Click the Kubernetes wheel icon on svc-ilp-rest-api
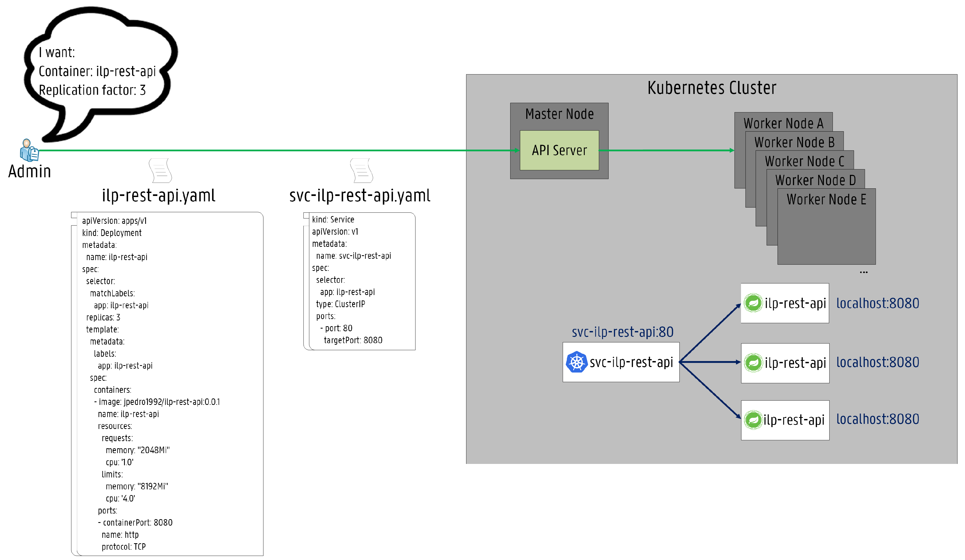Screen dimensions: 965x560 click(576, 362)
